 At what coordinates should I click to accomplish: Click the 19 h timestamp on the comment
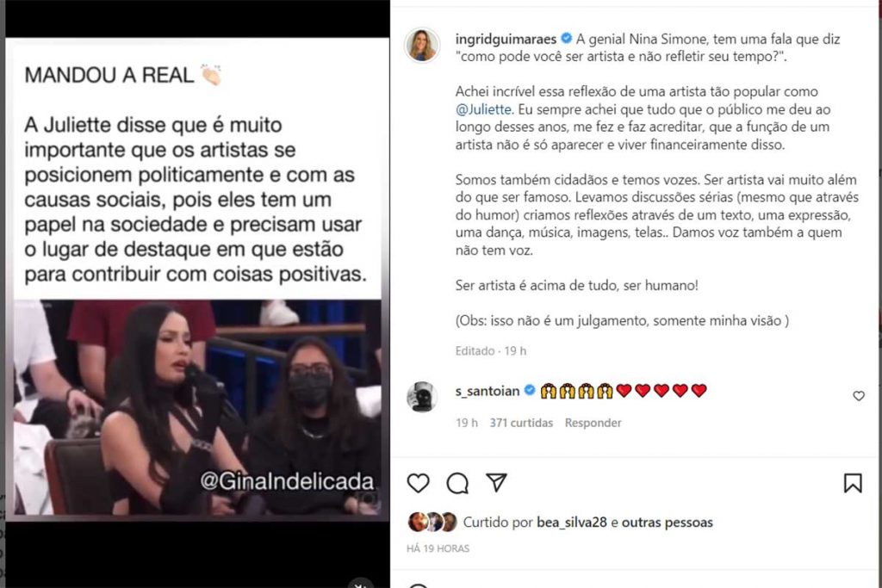point(467,423)
